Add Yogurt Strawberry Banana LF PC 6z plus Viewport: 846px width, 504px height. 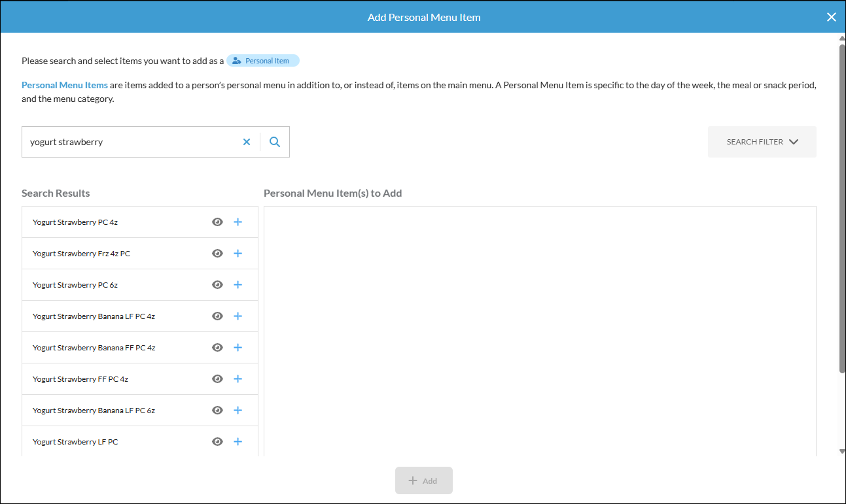click(x=238, y=411)
